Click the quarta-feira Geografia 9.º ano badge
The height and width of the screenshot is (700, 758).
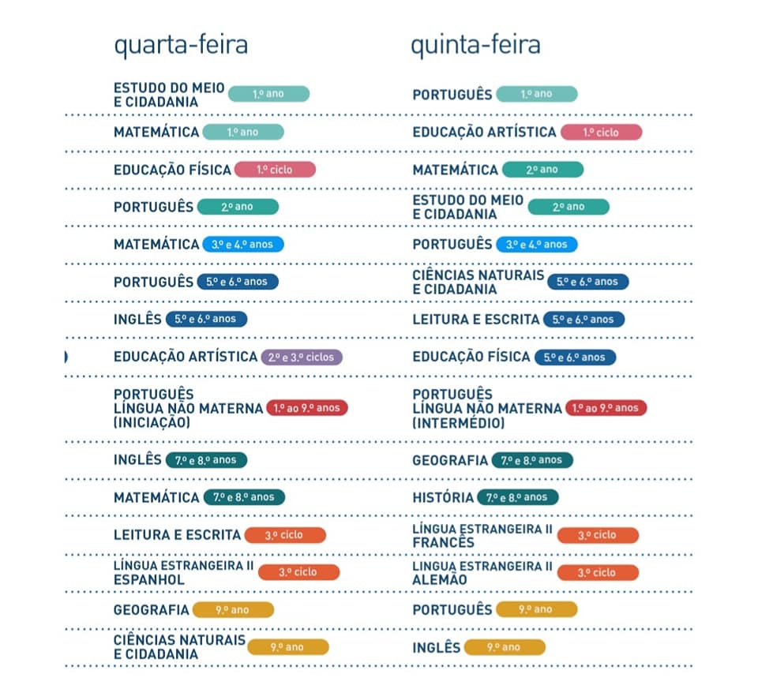pos(233,610)
